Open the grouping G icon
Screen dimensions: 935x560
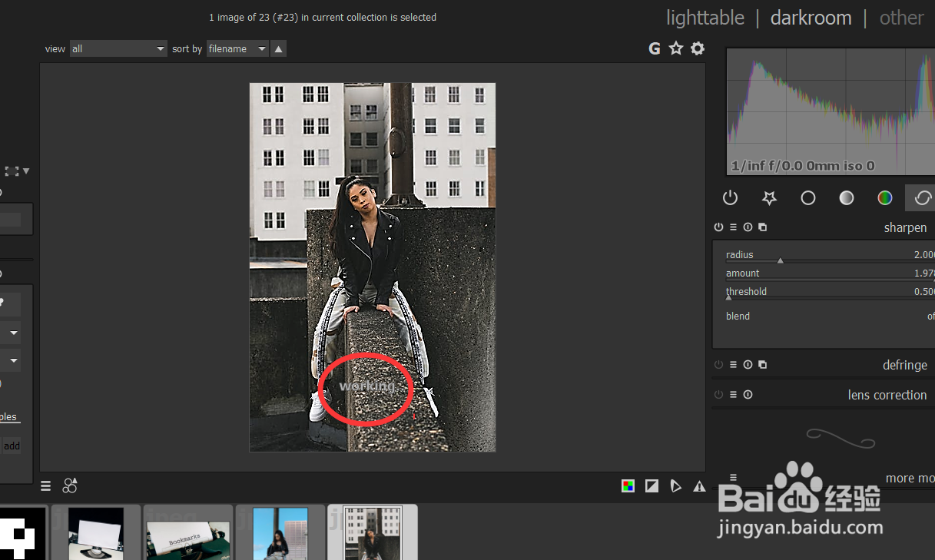[655, 48]
